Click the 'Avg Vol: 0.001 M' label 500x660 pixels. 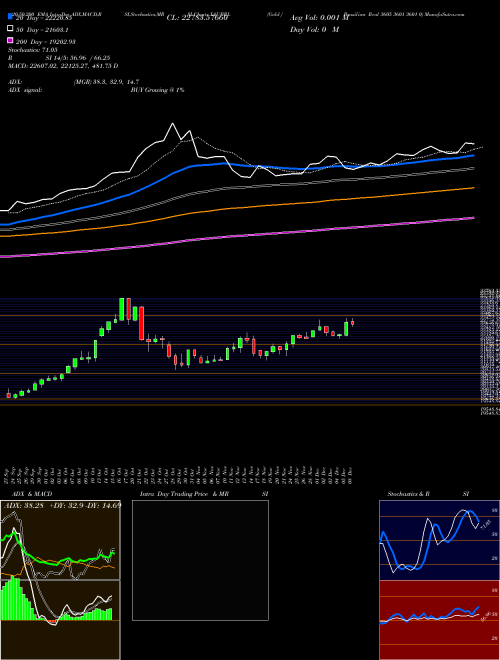point(319,18)
